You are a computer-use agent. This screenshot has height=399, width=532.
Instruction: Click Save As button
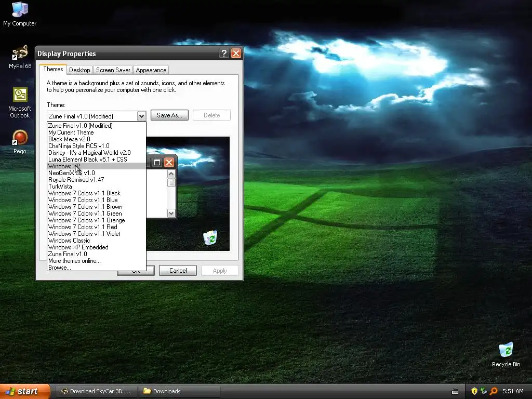click(169, 115)
